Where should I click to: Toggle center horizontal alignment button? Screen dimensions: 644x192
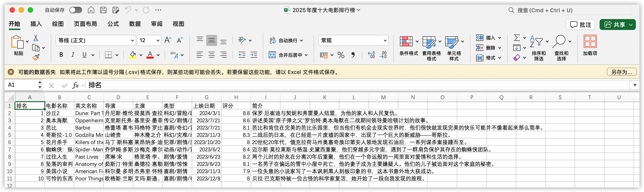[x=211, y=55]
